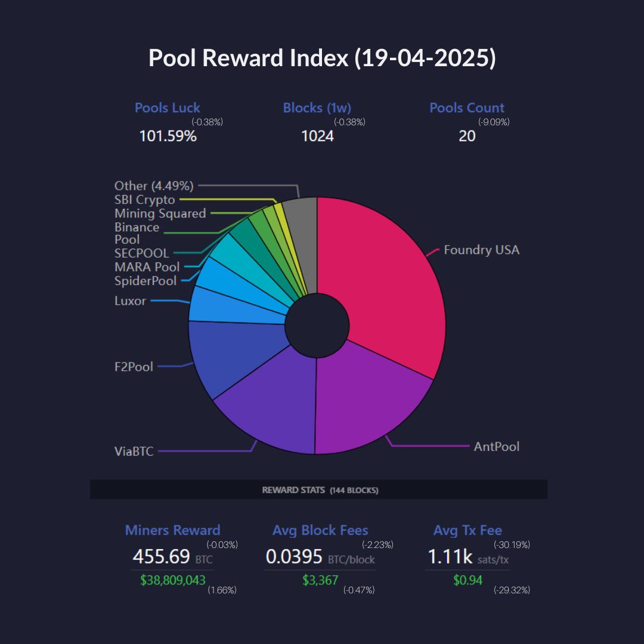644x644 pixels.
Task: Click the Pool Reward Index title
Action: click(322, 57)
